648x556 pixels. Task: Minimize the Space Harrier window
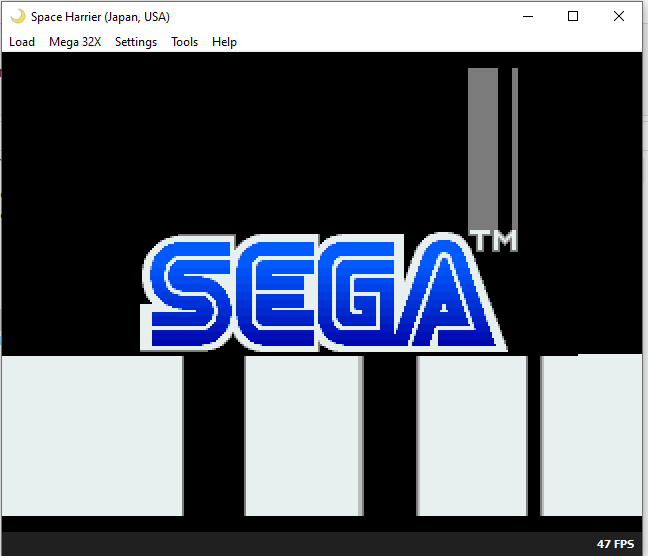(528, 17)
